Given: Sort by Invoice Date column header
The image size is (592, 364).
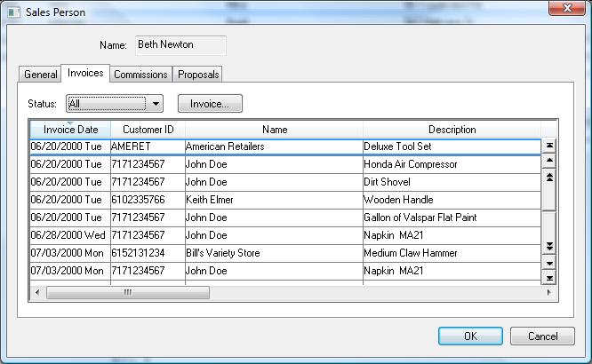Looking at the screenshot, I should [70, 130].
